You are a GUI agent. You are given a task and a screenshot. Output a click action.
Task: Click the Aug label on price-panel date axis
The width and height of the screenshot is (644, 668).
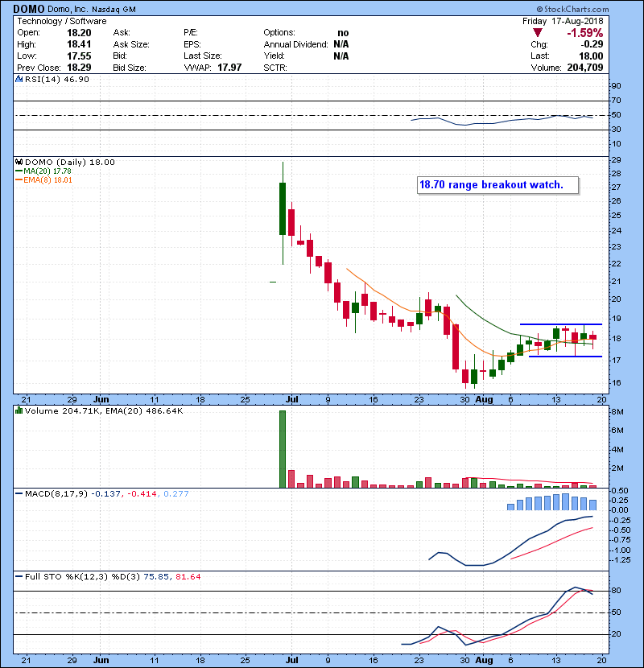pos(484,400)
